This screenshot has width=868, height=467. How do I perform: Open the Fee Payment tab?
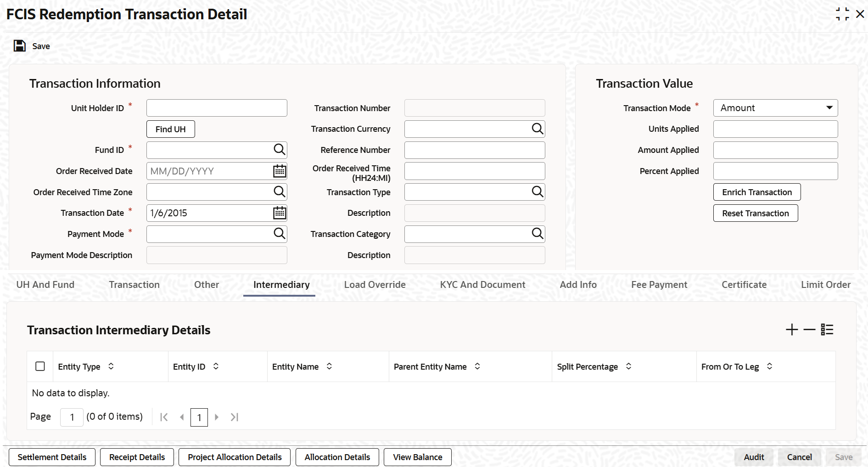point(659,285)
